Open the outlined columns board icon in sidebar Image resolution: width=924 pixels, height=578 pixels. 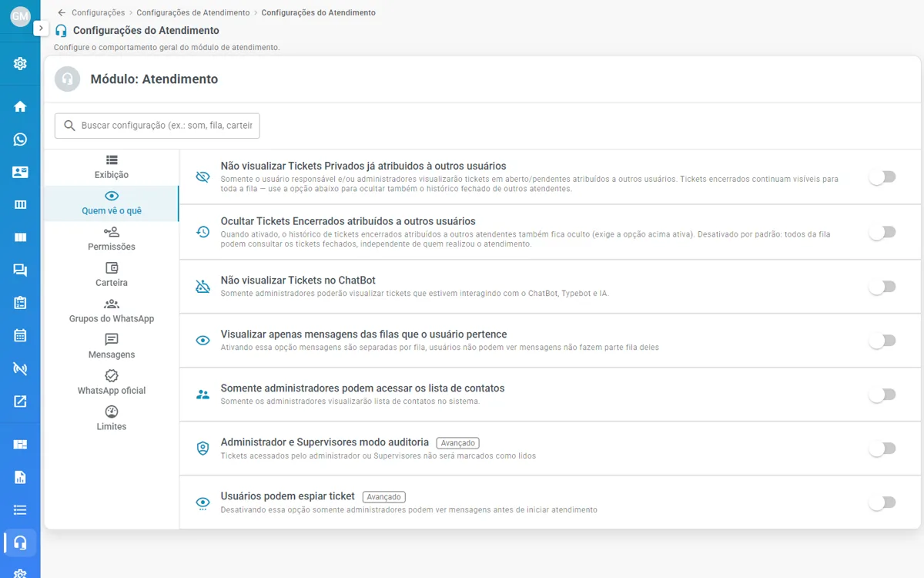point(20,205)
